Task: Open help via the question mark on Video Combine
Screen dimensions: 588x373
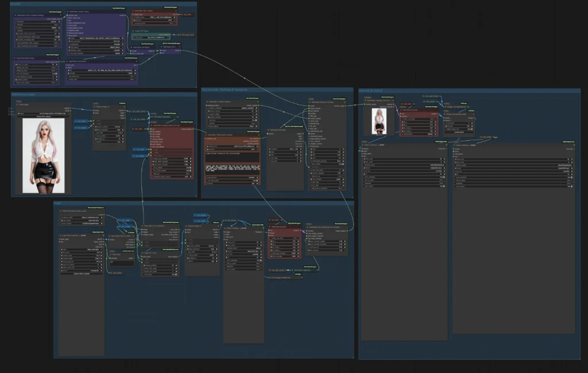Action: (x=447, y=144)
